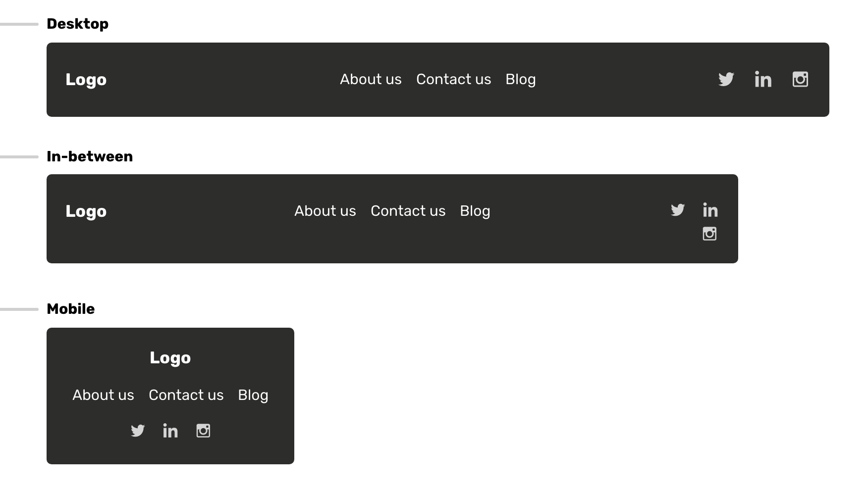
Task: Tap the LinkedIn icon in the Mobile footer
Action: point(170,431)
